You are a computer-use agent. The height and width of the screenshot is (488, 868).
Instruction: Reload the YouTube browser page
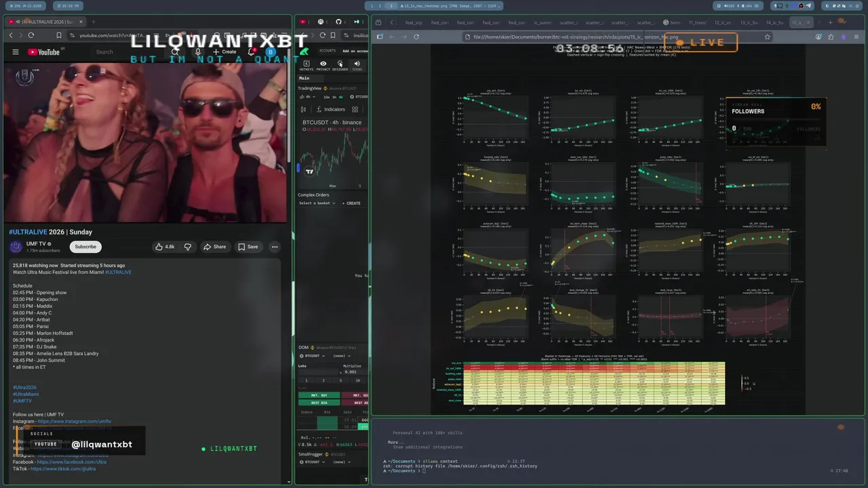31,35
